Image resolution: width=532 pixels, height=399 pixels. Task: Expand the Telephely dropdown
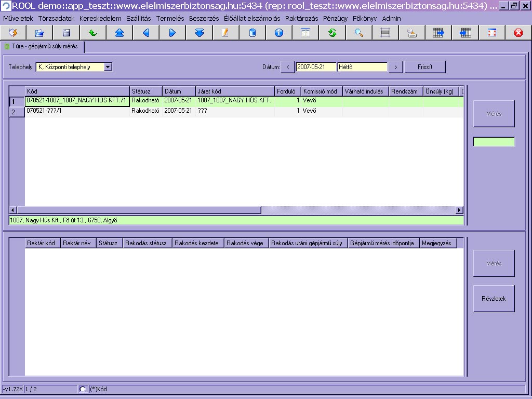pyautogui.click(x=108, y=67)
